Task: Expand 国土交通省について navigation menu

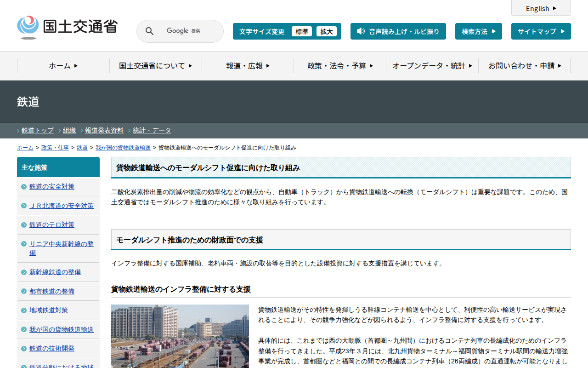Action: 155,66
